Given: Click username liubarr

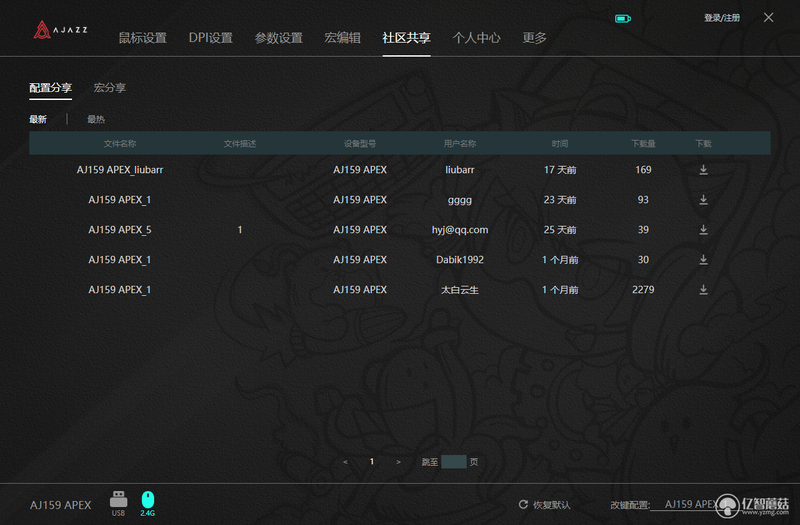Looking at the screenshot, I should (x=460, y=170).
